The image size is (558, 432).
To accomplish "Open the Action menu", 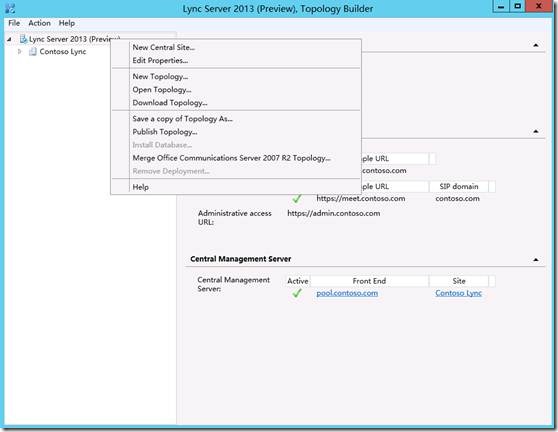I will (x=40, y=23).
